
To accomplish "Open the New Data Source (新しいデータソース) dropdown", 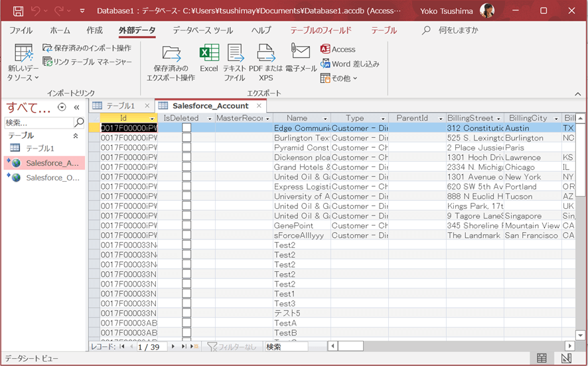I will click(23, 64).
